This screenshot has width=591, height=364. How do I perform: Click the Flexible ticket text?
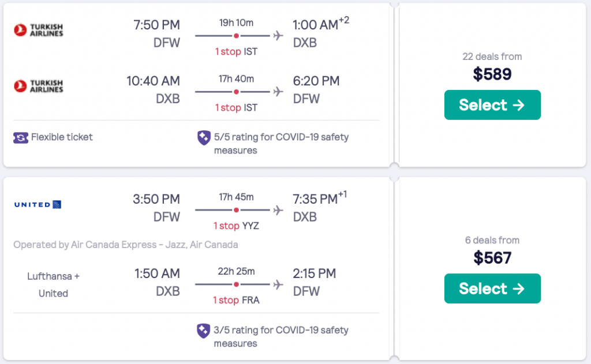tap(62, 137)
